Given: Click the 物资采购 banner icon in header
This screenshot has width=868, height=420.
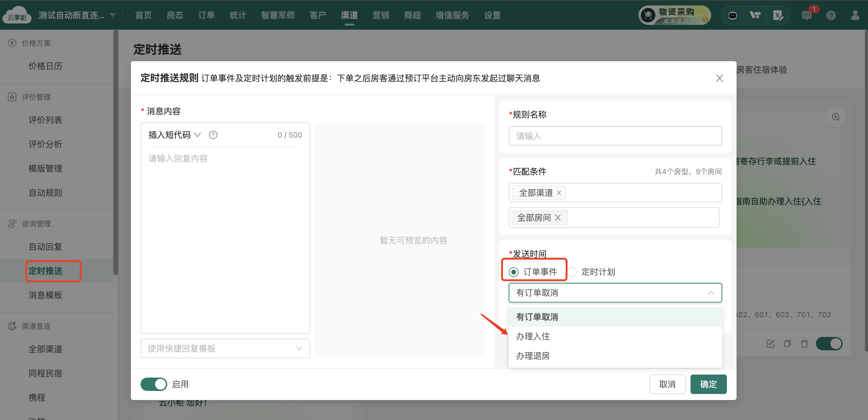Looking at the screenshot, I should [674, 15].
